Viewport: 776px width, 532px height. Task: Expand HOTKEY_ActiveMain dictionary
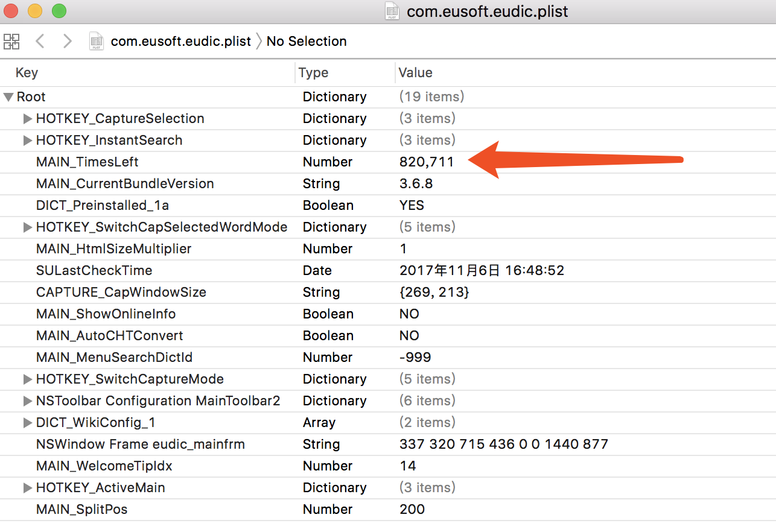[x=27, y=488]
